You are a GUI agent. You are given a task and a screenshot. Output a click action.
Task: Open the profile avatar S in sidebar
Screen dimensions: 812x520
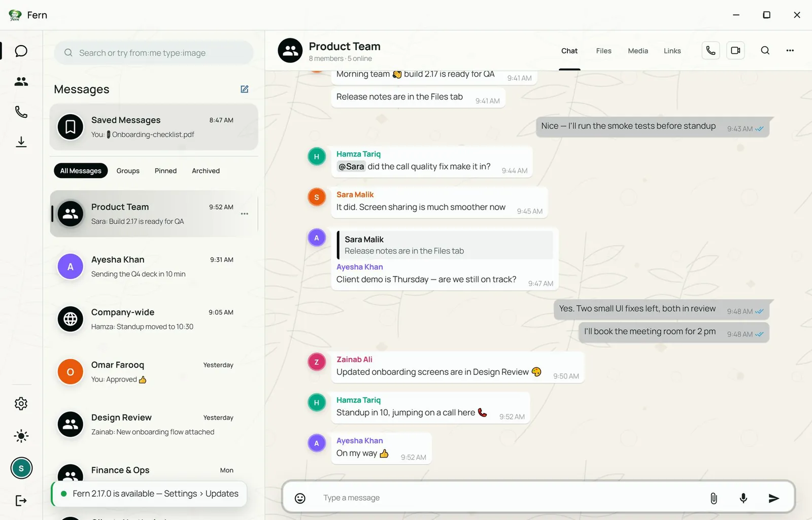click(21, 468)
